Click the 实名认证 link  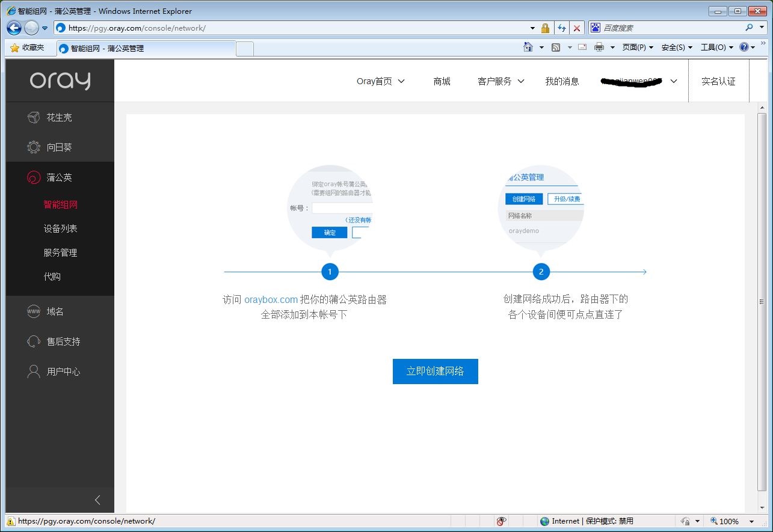[718, 81]
